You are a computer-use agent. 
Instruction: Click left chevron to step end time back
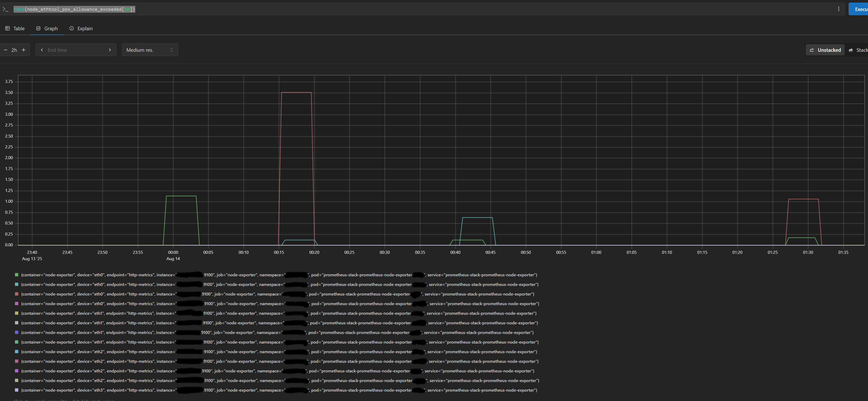pyautogui.click(x=42, y=50)
